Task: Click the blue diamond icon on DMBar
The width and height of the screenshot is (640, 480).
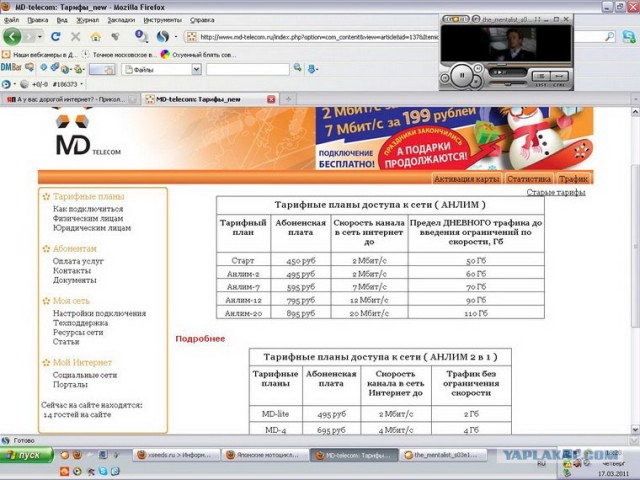Action: click(x=43, y=67)
